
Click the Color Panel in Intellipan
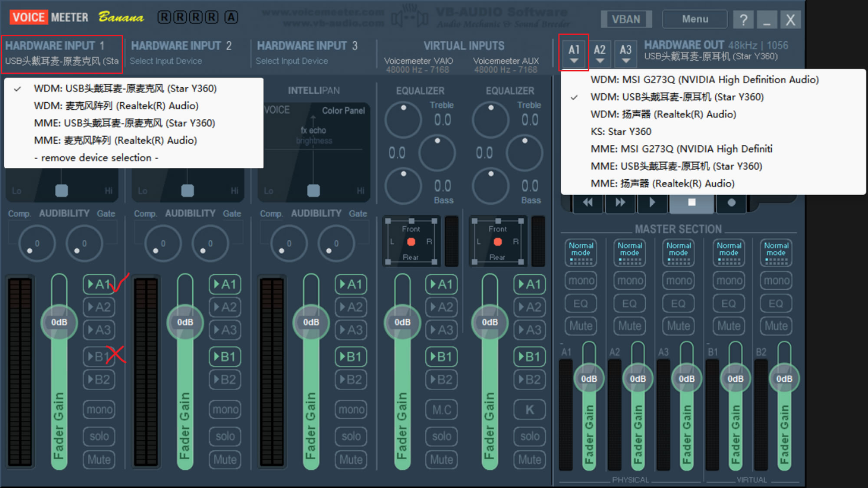[x=343, y=110]
